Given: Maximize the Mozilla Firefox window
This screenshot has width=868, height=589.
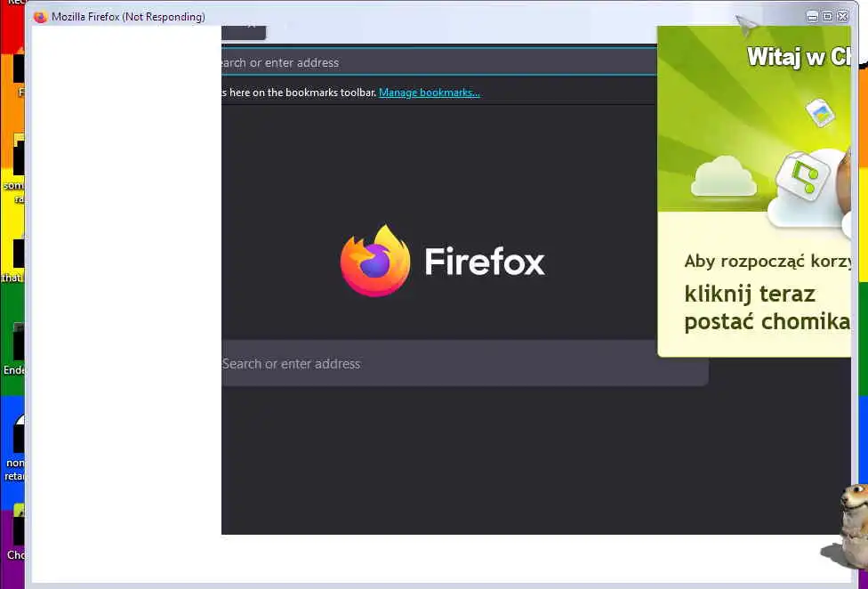Looking at the screenshot, I should pyautogui.click(x=827, y=17).
